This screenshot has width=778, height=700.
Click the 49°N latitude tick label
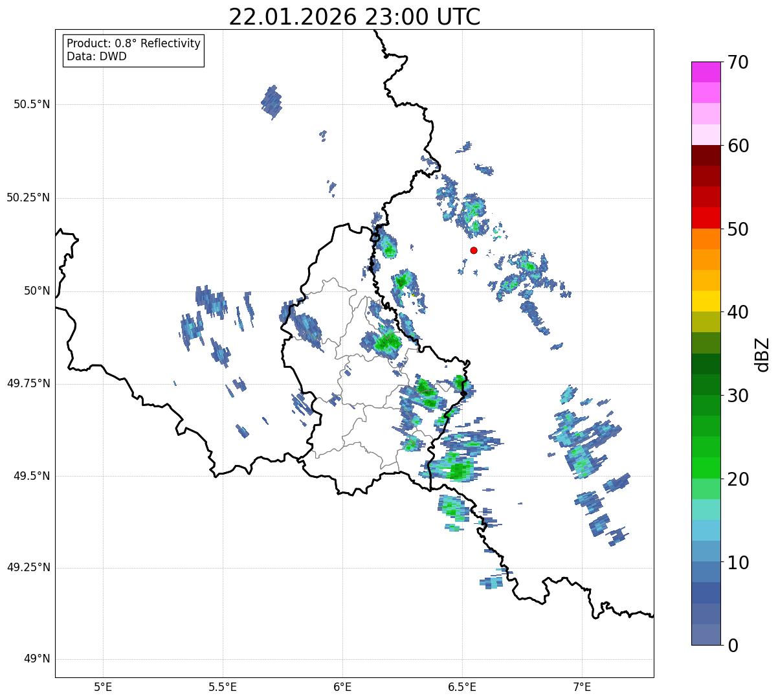36,659
